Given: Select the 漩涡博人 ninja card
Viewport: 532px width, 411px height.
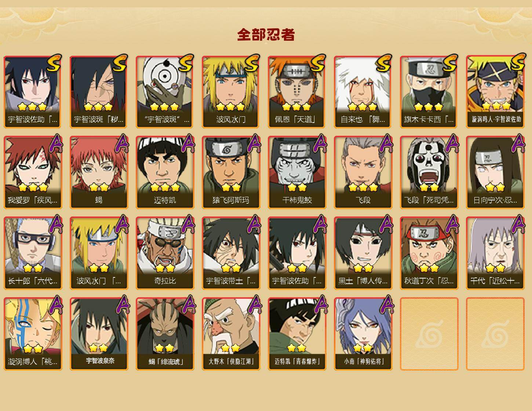Looking at the screenshot, I should [x=33, y=334].
